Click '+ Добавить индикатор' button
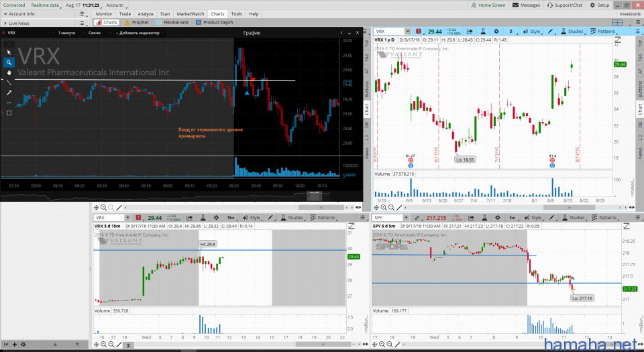Image resolution: width=644 pixels, height=352 pixels. click(138, 33)
